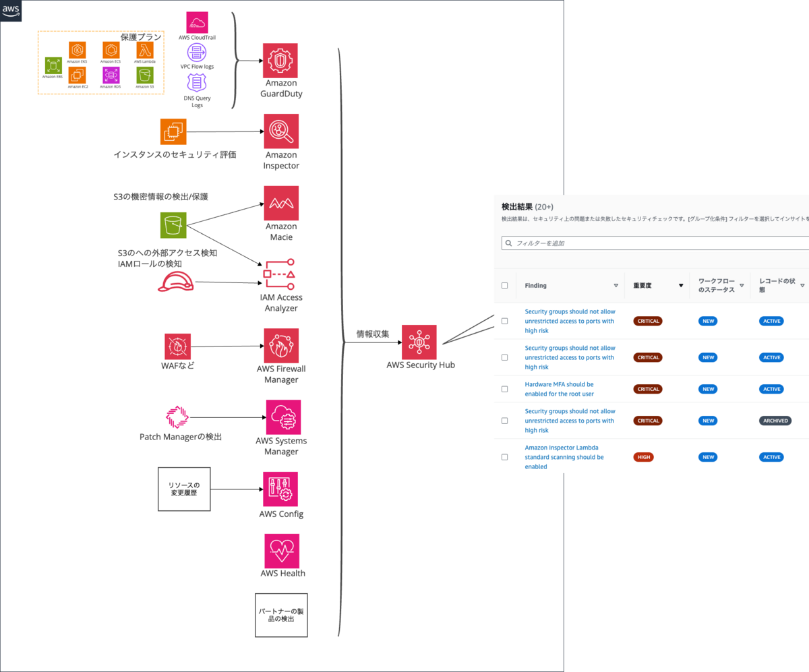The width and height of the screenshot is (809, 672).
Task: Click the インスタンスのセキュリティ評価 label
Action: (175, 154)
